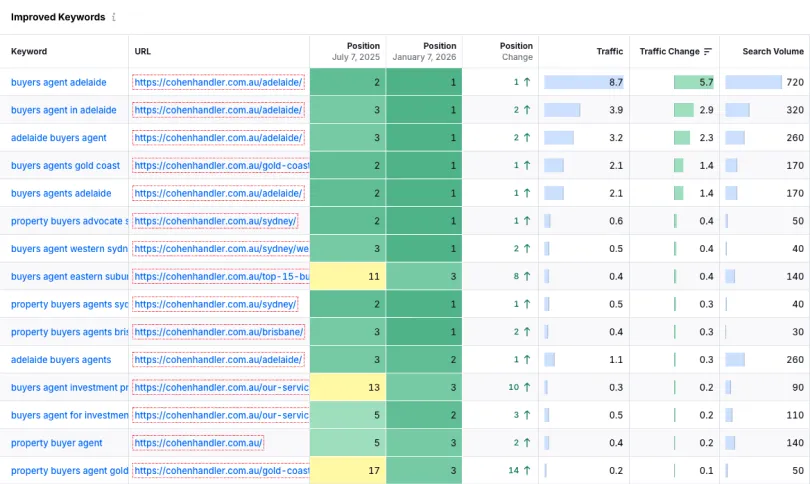The height and width of the screenshot is (484, 810).
Task: Open keyword 'property buyer agent'
Action: [x=56, y=443]
